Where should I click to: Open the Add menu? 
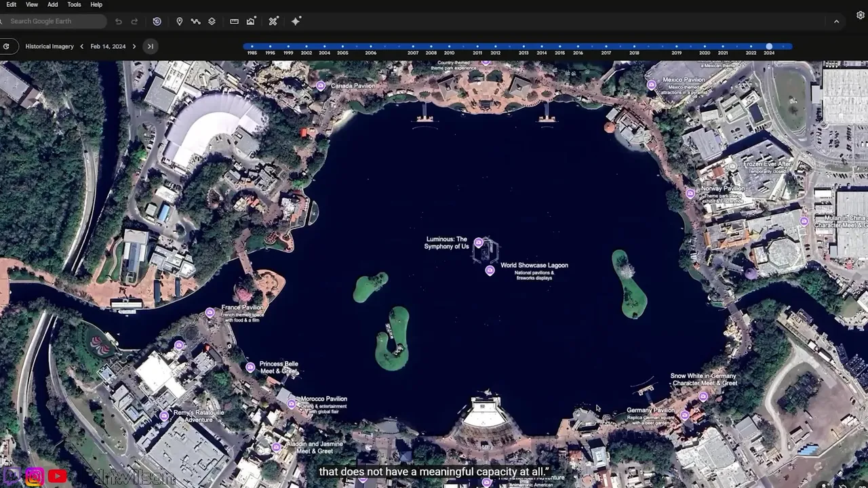point(53,5)
